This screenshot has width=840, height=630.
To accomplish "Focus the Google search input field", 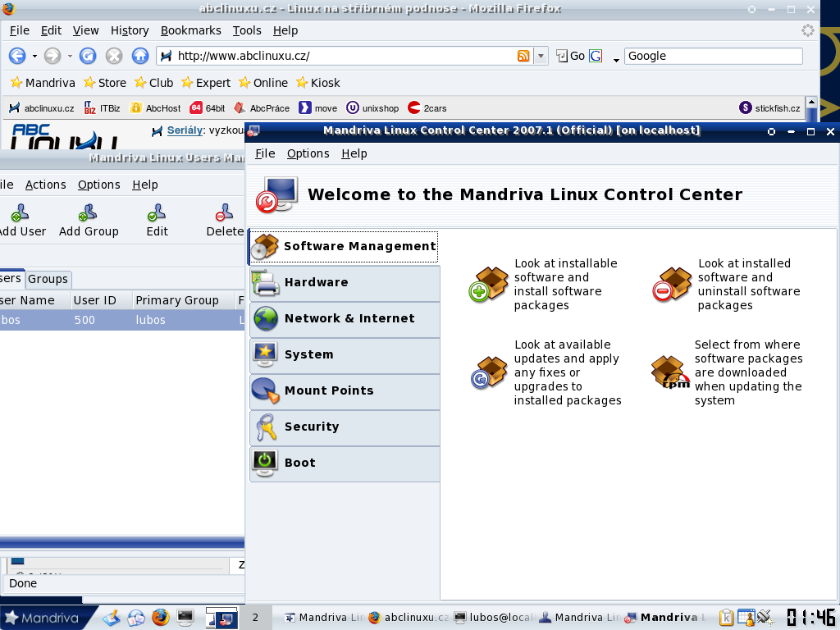I will pos(714,56).
